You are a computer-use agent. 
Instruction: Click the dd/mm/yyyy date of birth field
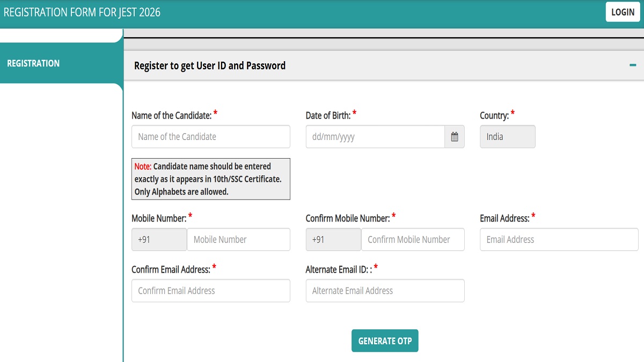[x=375, y=137]
